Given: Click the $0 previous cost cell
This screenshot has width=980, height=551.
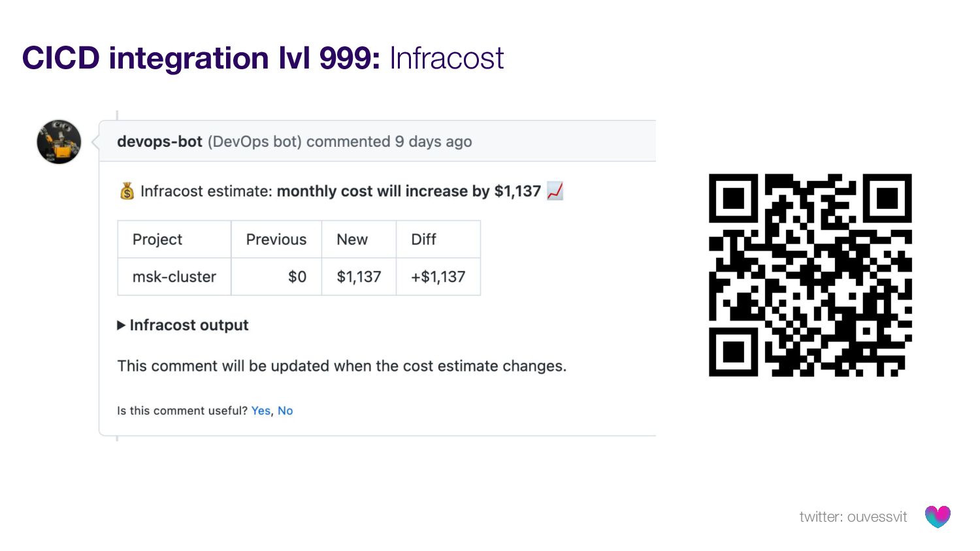Looking at the screenshot, I should 297,277.
